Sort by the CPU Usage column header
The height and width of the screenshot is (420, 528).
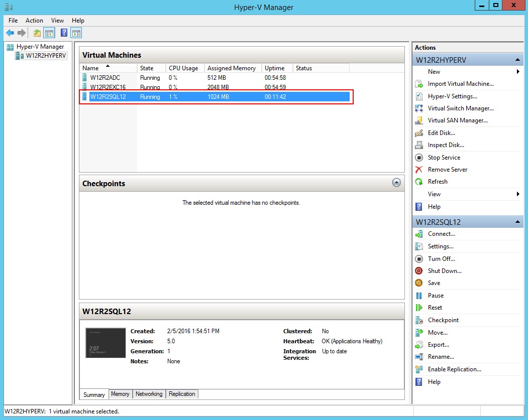click(x=185, y=68)
